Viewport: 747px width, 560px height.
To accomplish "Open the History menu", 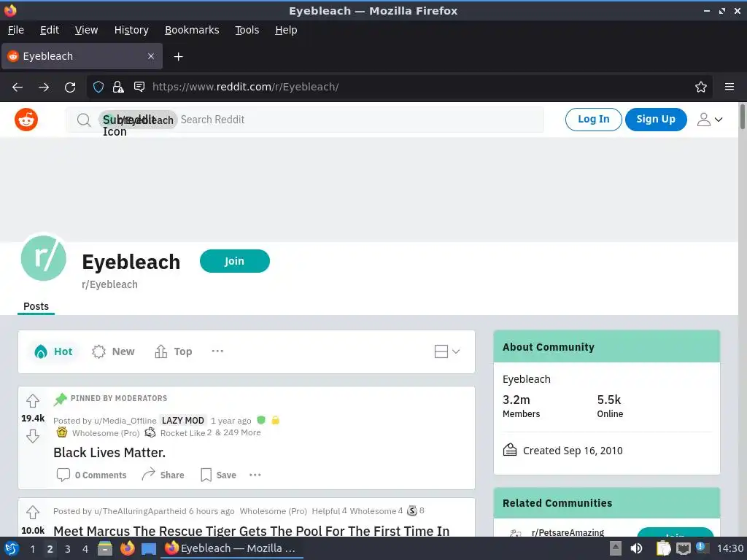I will pos(131,30).
